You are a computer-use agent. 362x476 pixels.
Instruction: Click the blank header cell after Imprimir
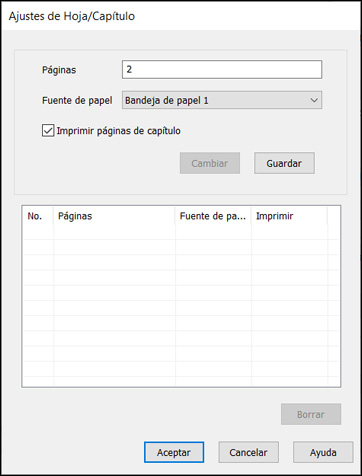(333, 216)
